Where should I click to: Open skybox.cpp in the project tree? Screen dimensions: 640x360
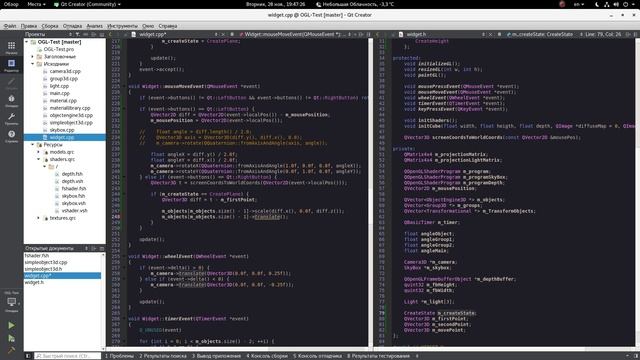tap(62, 130)
